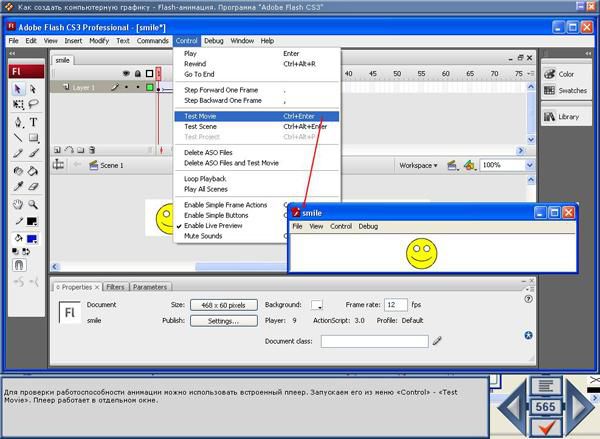Pick the Zoom magnifier tool
600x439 pixels.
click(x=34, y=204)
